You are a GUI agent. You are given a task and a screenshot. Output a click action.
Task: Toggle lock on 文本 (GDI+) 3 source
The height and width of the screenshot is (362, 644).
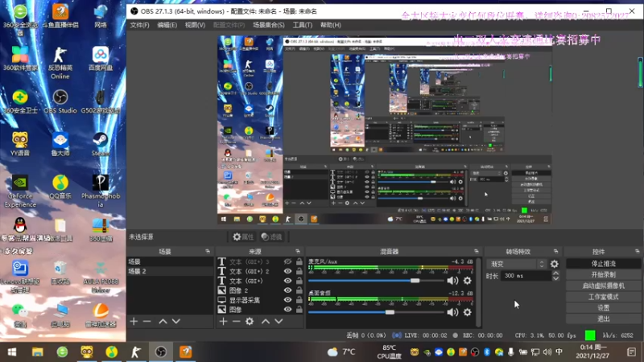coord(299,261)
